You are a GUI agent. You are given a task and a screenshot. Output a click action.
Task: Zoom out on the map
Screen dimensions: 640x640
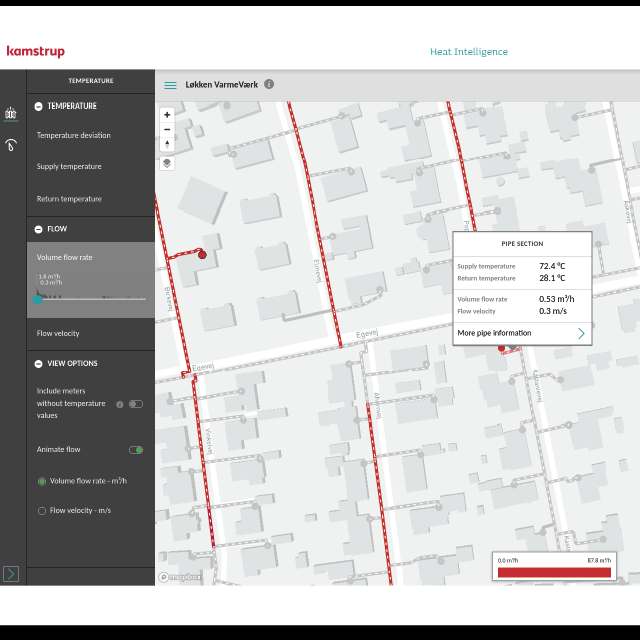point(167,130)
